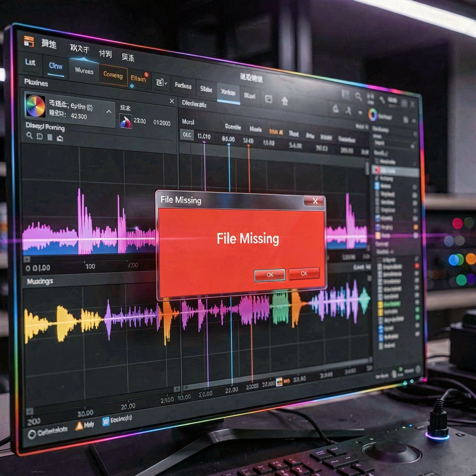The height and width of the screenshot is (476, 476).
Task: Toggle the orange dot indicator beside a right-panel layer
Action: click(x=415, y=227)
